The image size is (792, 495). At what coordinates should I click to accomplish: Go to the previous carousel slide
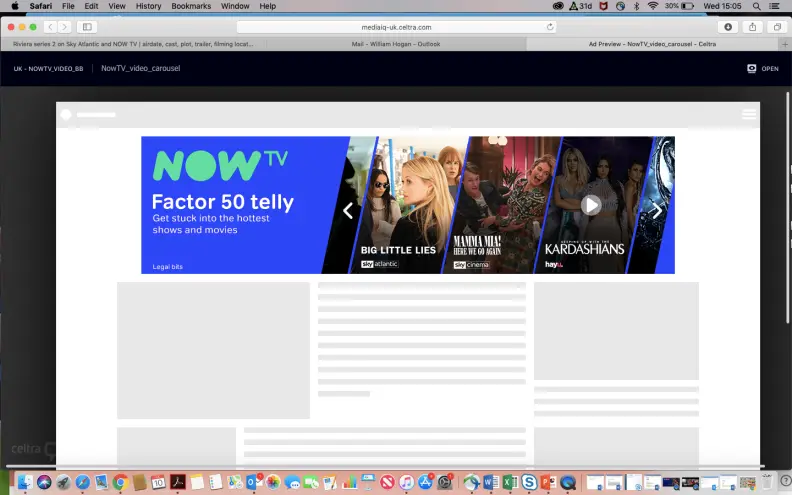pyautogui.click(x=348, y=211)
